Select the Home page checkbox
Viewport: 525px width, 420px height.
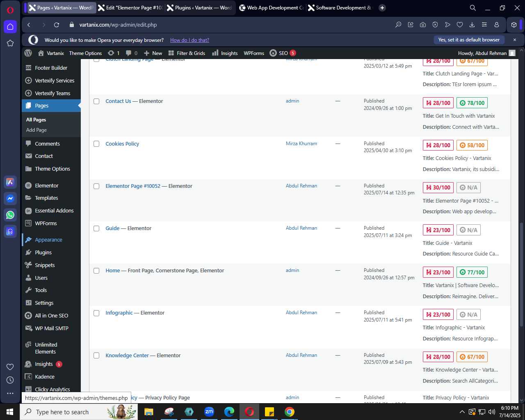(96, 271)
